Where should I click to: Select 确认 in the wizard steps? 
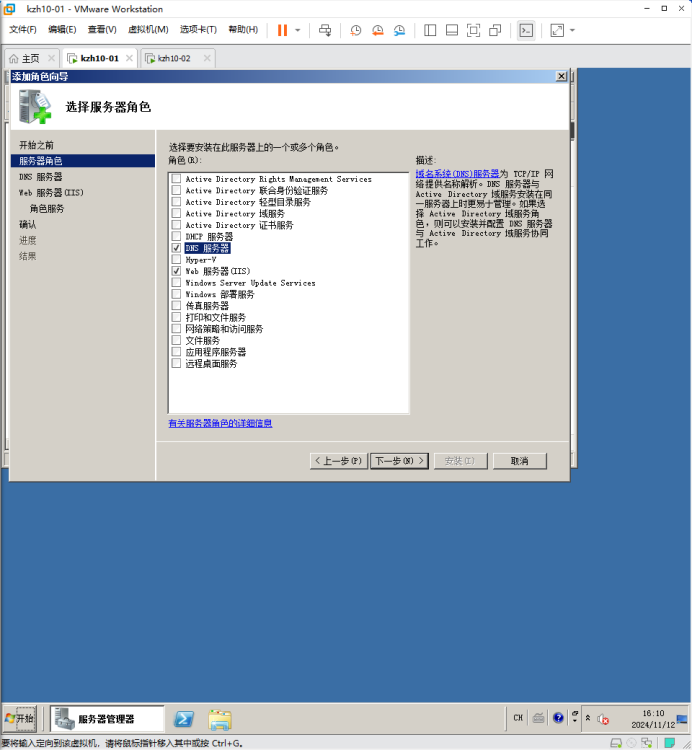coord(27,224)
